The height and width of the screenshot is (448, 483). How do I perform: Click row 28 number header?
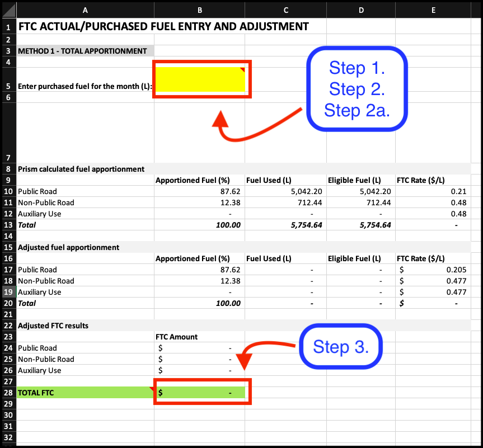pos(8,393)
